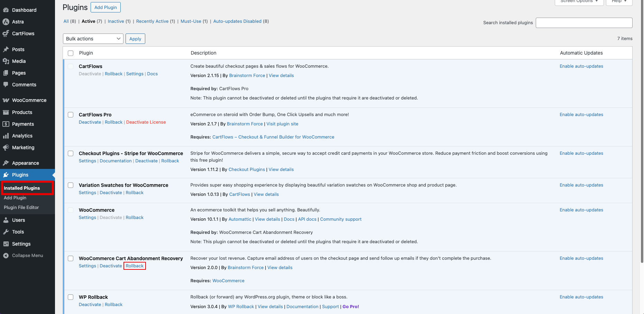
Task: Open Checkout Plugins Documentation link
Action: 116,161
